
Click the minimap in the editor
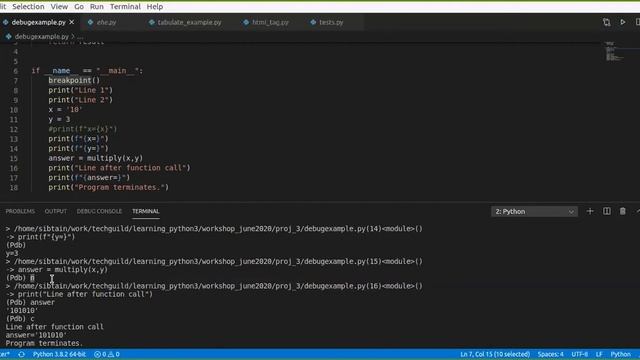tap(614, 52)
